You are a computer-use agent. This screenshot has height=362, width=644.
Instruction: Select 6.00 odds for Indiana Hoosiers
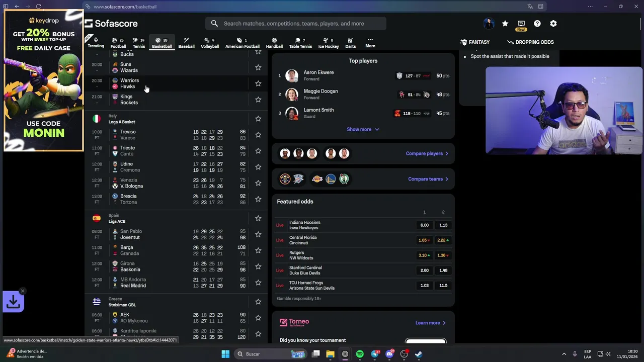(425, 225)
